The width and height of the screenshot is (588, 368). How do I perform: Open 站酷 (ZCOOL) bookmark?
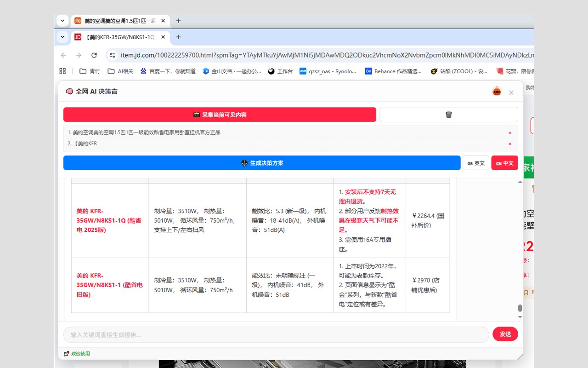point(459,71)
